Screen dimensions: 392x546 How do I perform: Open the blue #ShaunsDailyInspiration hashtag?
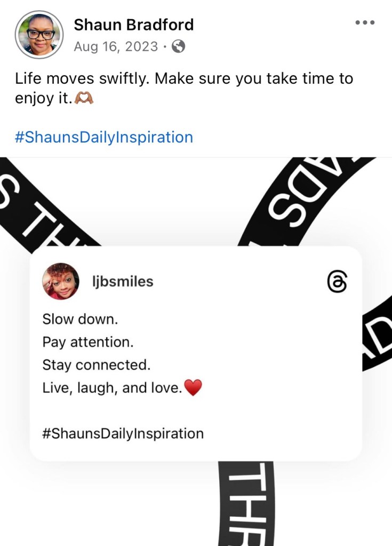pyautogui.click(x=103, y=137)
